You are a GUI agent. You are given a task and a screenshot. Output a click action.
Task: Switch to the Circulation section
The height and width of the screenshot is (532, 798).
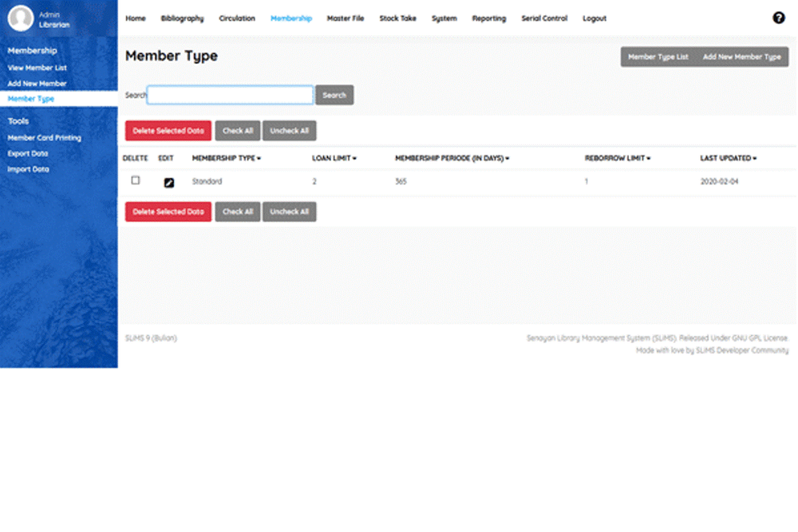237,18
